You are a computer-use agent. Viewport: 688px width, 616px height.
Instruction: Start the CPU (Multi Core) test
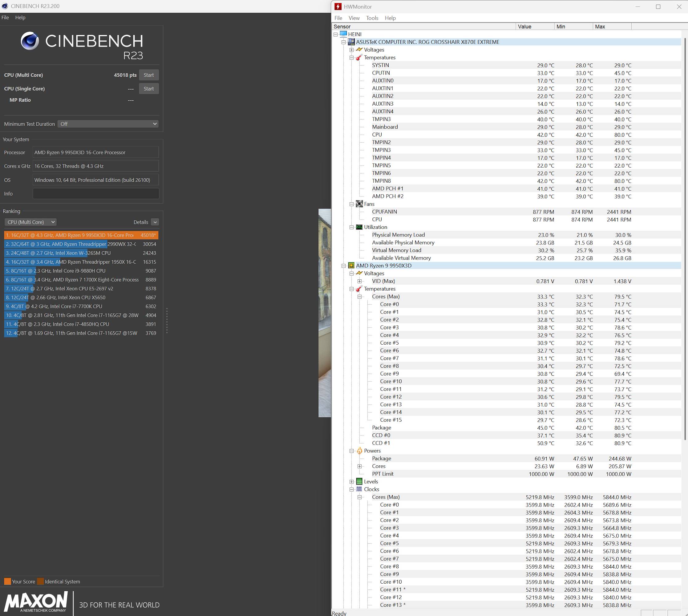148,75
